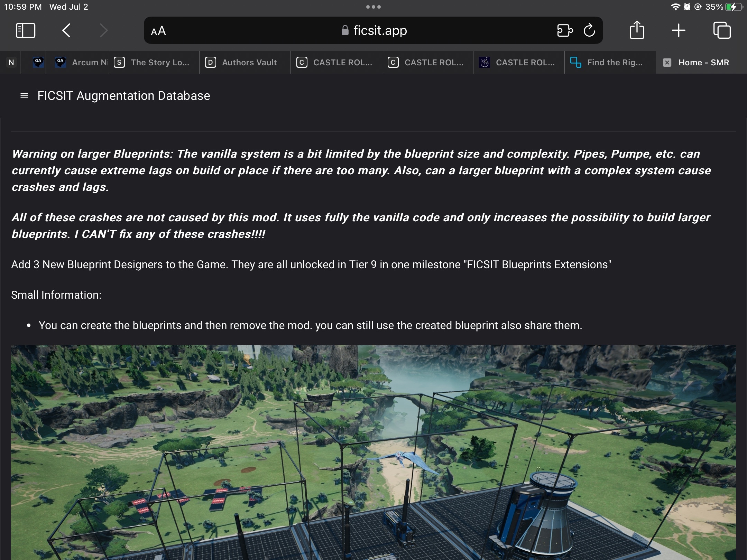The height and width of the screenshot is (560, 747).
Task: Tap the rotation lock status icon
Action: [698, 7]
